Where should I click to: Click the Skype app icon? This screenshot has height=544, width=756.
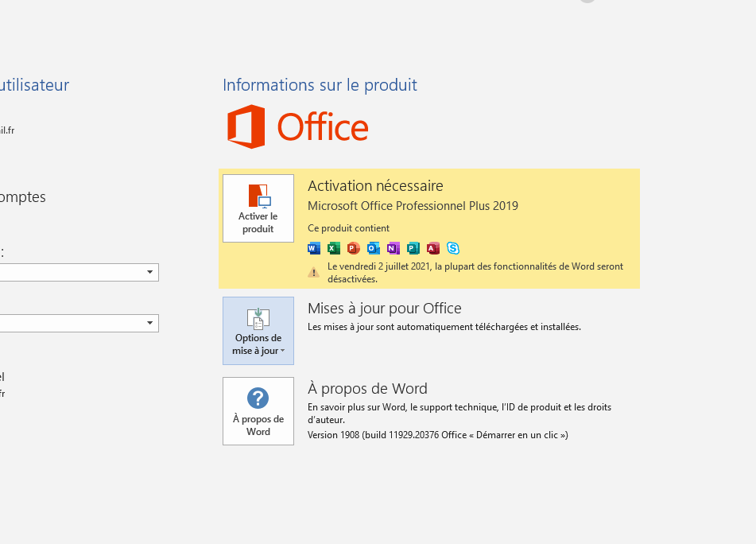click(453, 248)
